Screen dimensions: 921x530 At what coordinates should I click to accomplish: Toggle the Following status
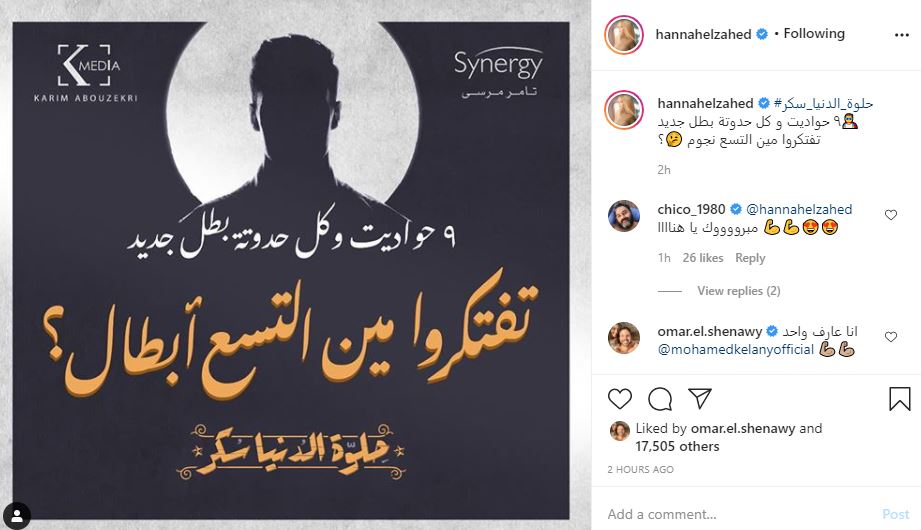(814, 33)
